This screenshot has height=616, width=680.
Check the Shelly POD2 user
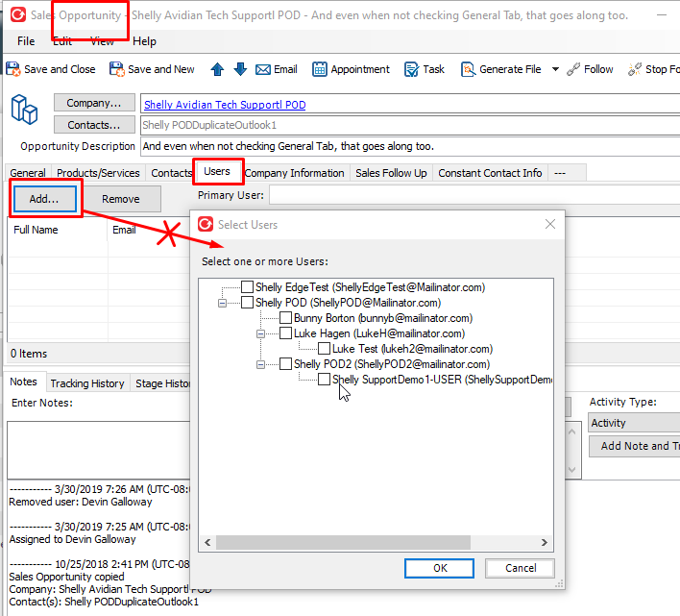pyautogui.click(x=285, y=364)
